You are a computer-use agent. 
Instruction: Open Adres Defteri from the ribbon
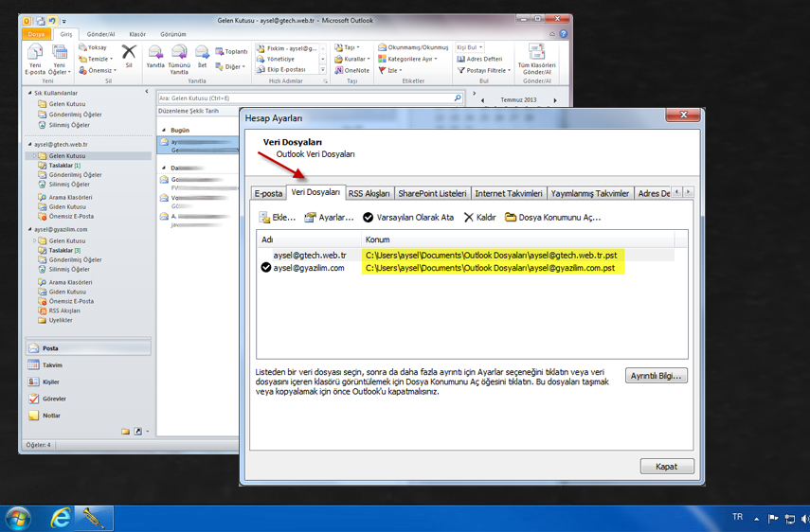[479, 59]
